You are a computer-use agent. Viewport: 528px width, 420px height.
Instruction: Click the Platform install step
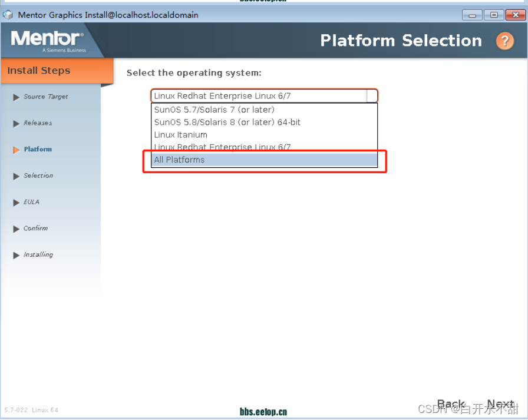tap(38, 149)
